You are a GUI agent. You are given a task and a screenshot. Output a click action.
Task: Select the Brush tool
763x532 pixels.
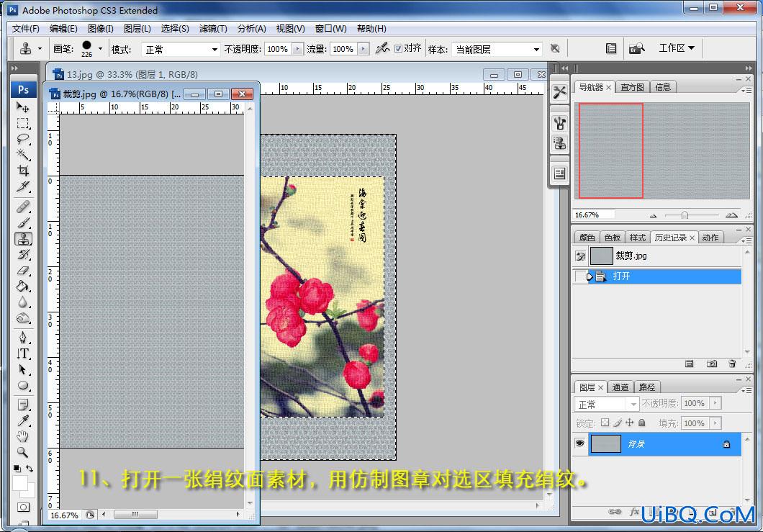coord(23,223)
